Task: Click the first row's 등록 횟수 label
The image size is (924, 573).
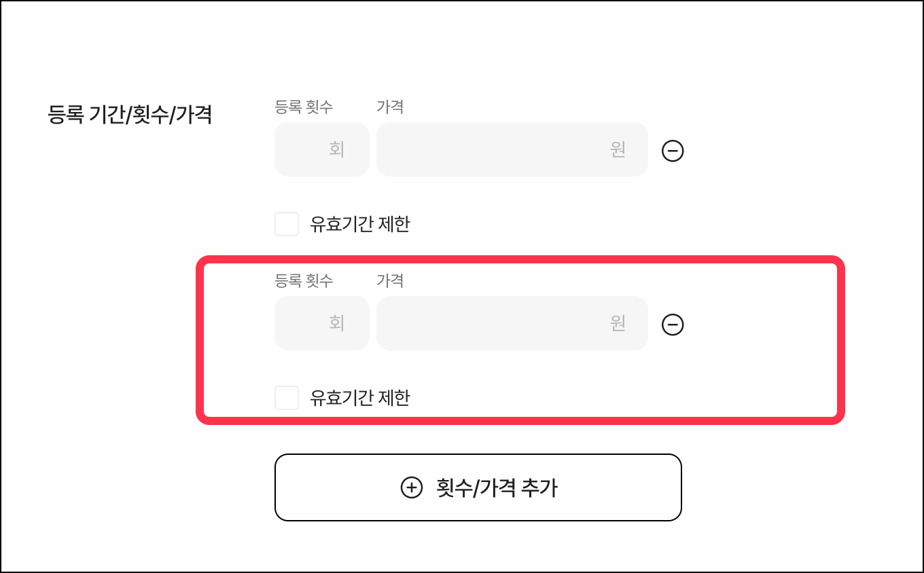Action: click(x=304, y=107)
